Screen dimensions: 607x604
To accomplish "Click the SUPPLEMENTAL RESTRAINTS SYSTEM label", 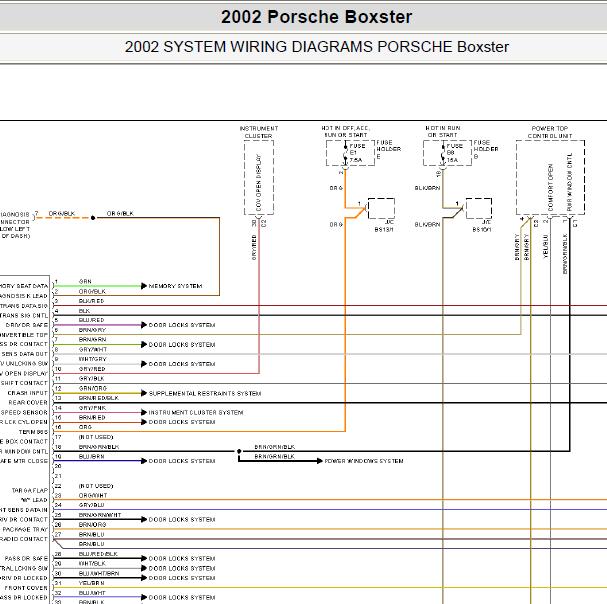I will pos(205,393).
